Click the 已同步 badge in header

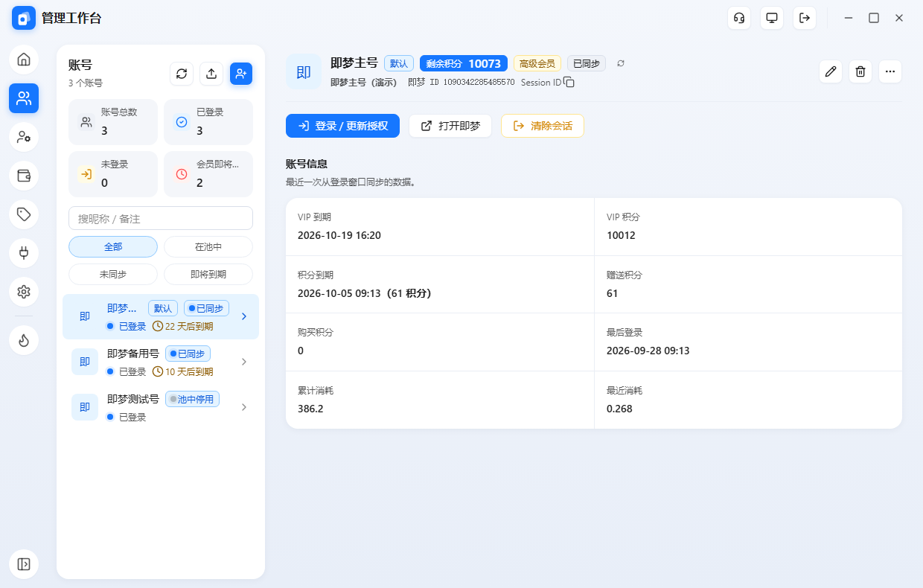coord(587,63)
